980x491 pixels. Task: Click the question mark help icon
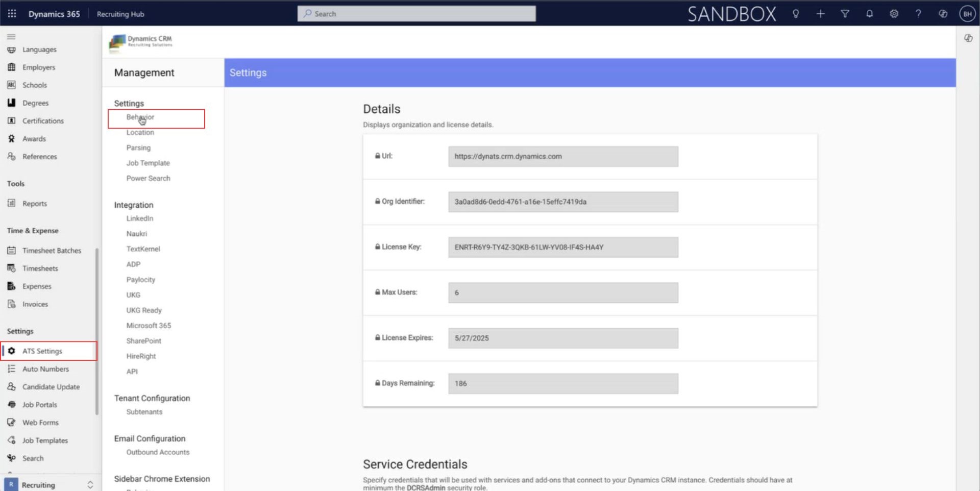pyautogui.click(x=918, y=14)
